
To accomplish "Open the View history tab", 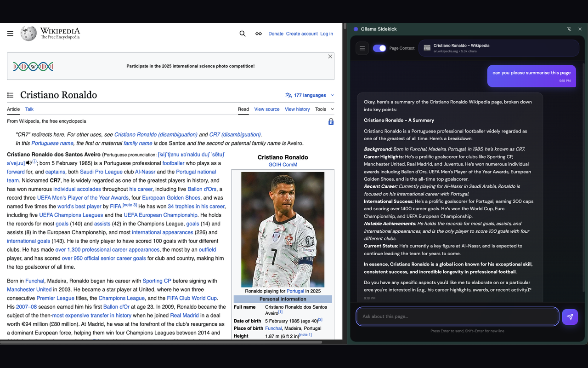I will 297,109.
